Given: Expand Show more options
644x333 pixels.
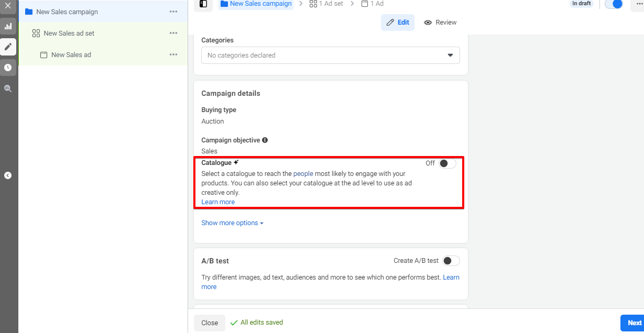Looking at the screenshot, I should 232,223.
